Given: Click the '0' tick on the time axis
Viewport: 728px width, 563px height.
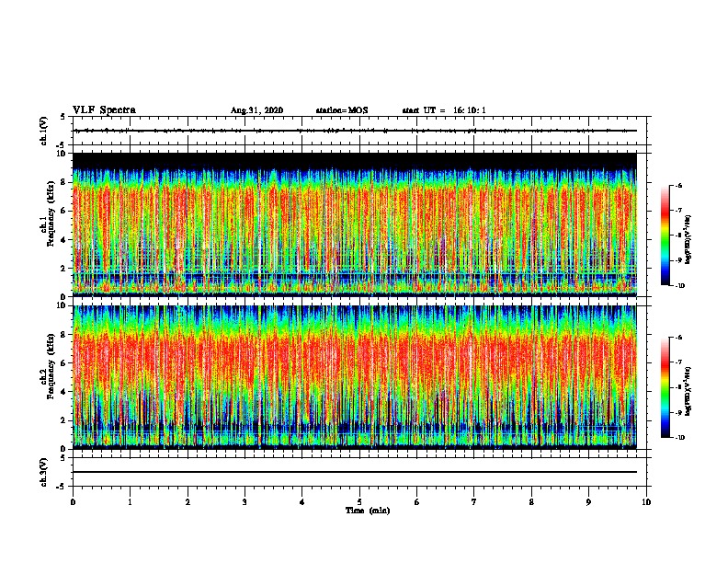Looking at the screenshot, I should click(x=73, y=502).
